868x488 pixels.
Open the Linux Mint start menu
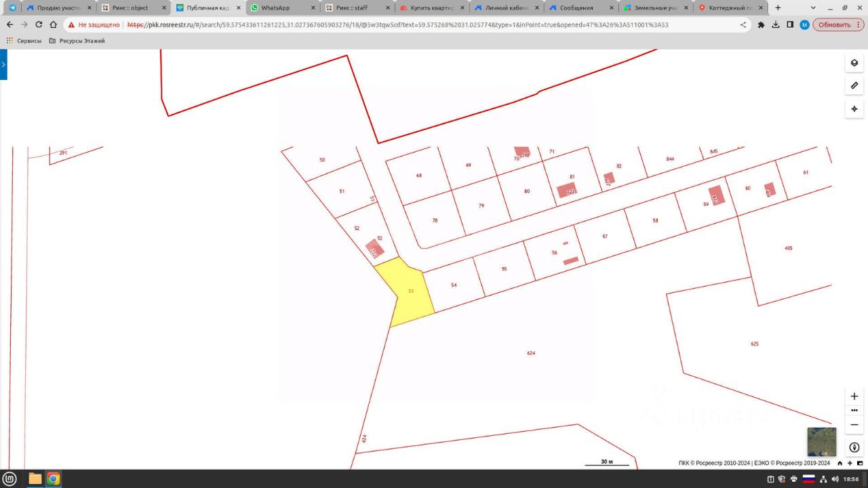pos(9,479)
